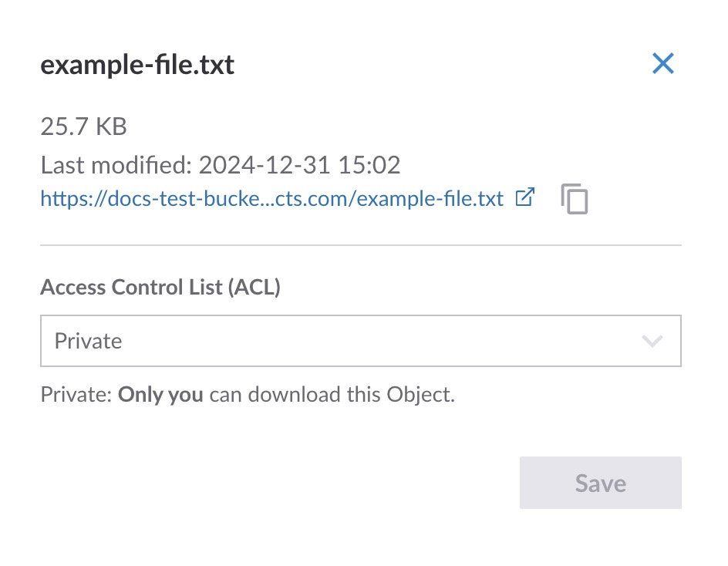Click the "Access Control List (ACL)" label

click(x=160, y=288)
